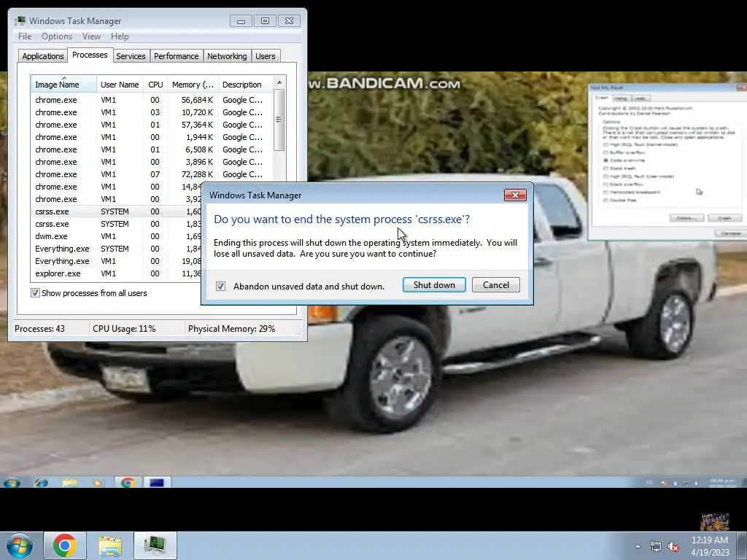Sort by the User Name column header
The image size is (747, 560).
tap(120, 85)
